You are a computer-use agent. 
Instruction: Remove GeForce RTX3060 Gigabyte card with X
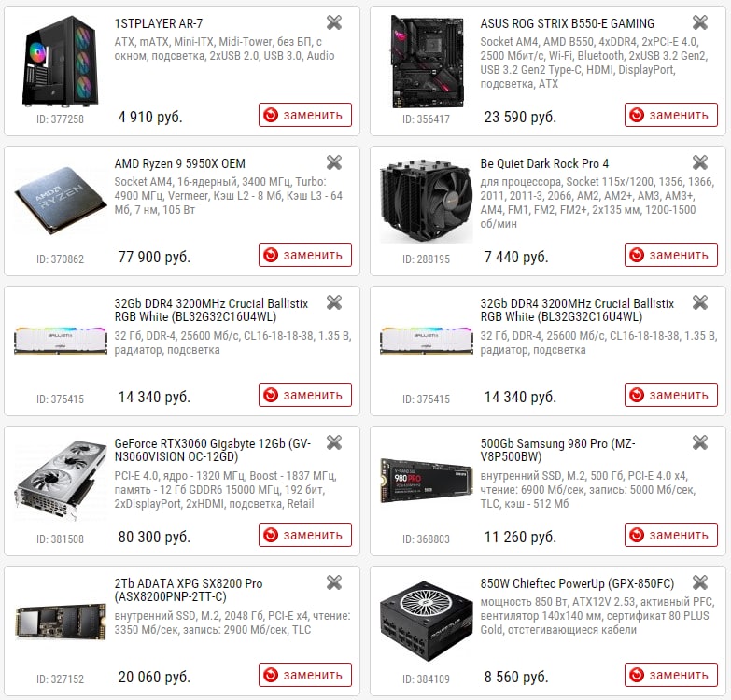click(x=334, y=442)
